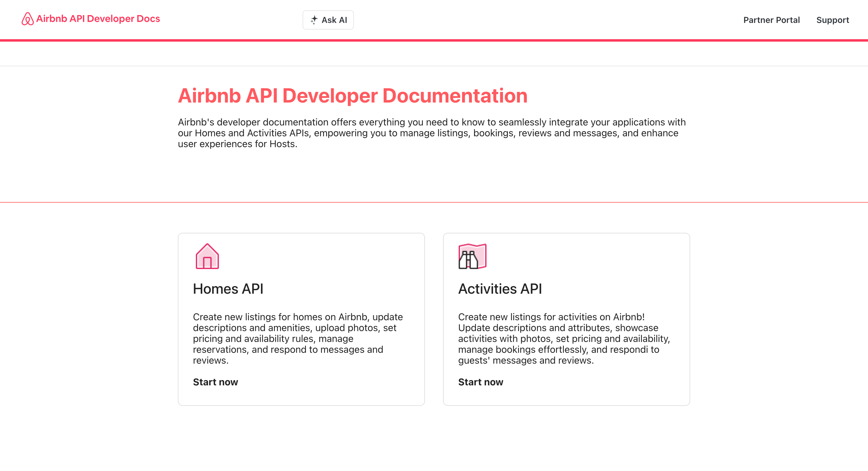Image resolution: width=868 pixels, height=471 pixels.
Task: Click the sparkle icon on Ask AI
Action: click(314, 20)
